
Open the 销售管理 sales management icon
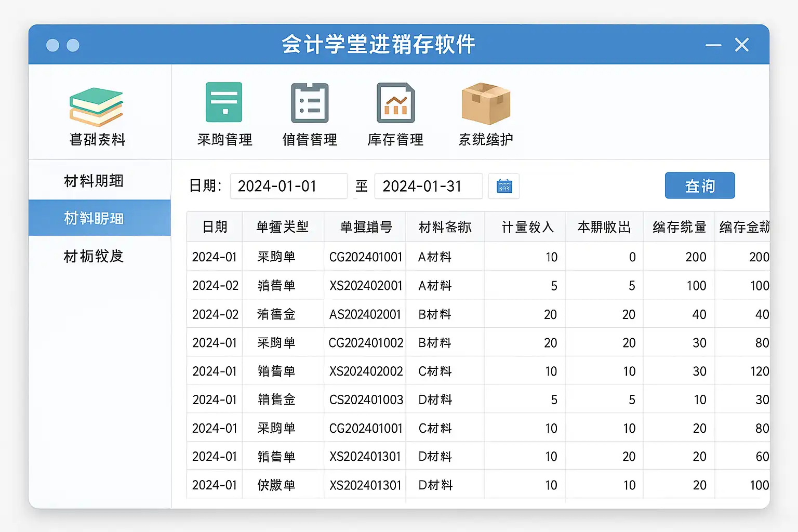310,112
